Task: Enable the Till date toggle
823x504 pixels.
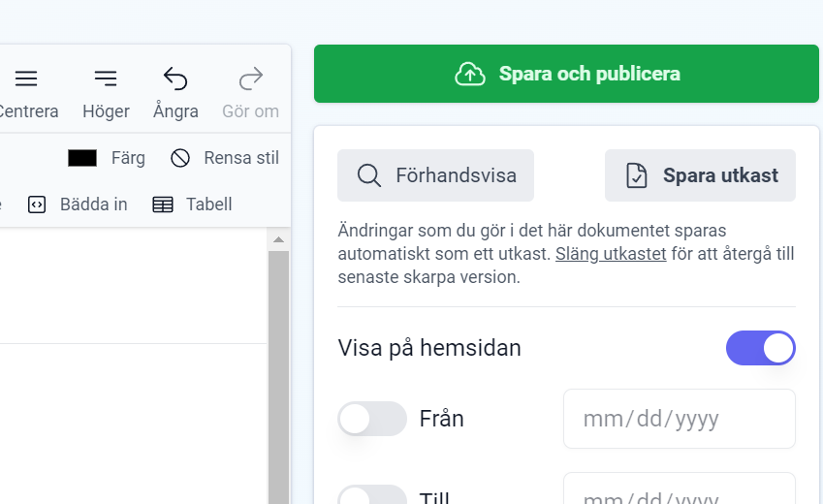Action: coord(372,496)
